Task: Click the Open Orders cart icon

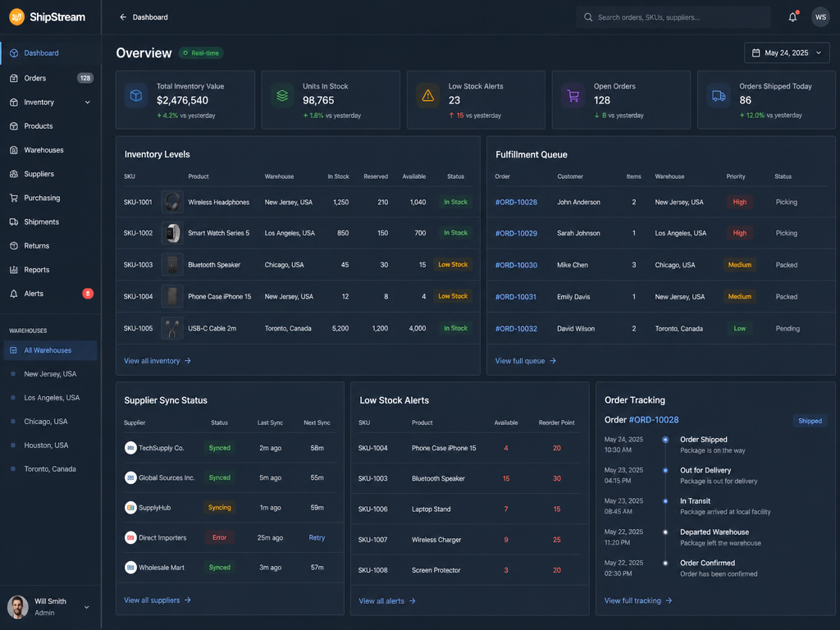Action: 573,96
